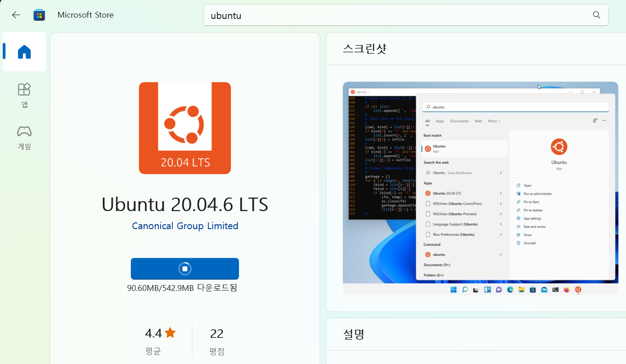Click the ubuntu search input field
Image resolution: width=626 pixels, height=364 pixels.
(406, 15)
